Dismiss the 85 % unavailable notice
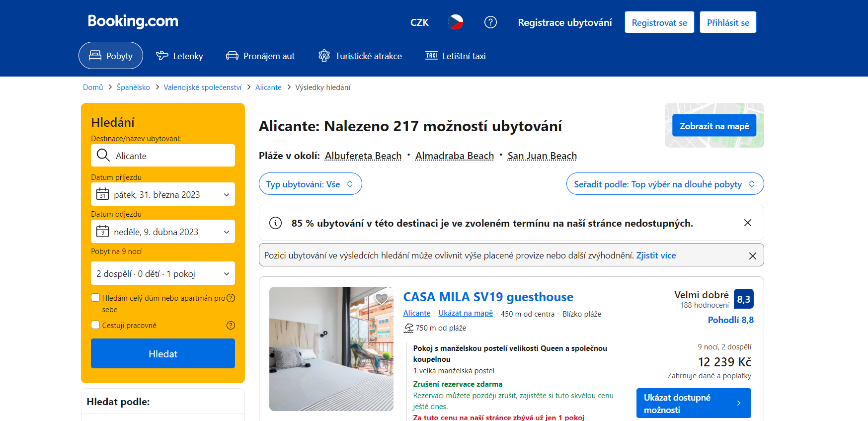This screenshot has width=868, height=421. click(x=747, y=223)
